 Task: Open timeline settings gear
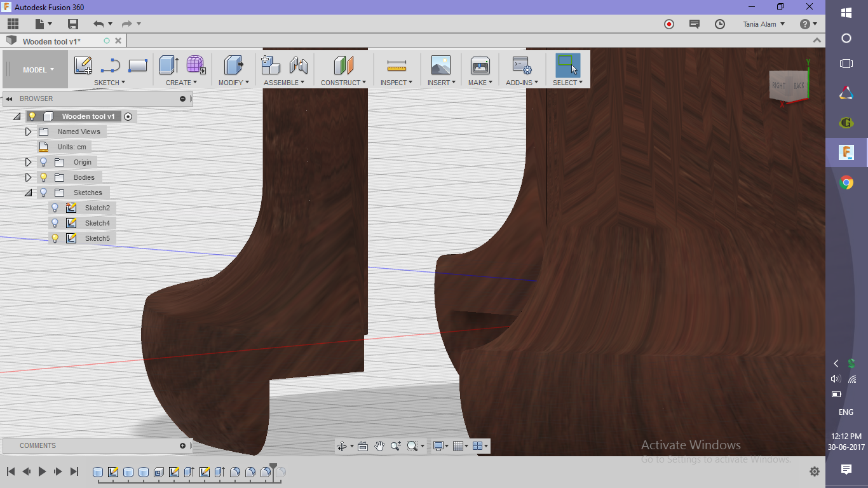click(815, 471)
